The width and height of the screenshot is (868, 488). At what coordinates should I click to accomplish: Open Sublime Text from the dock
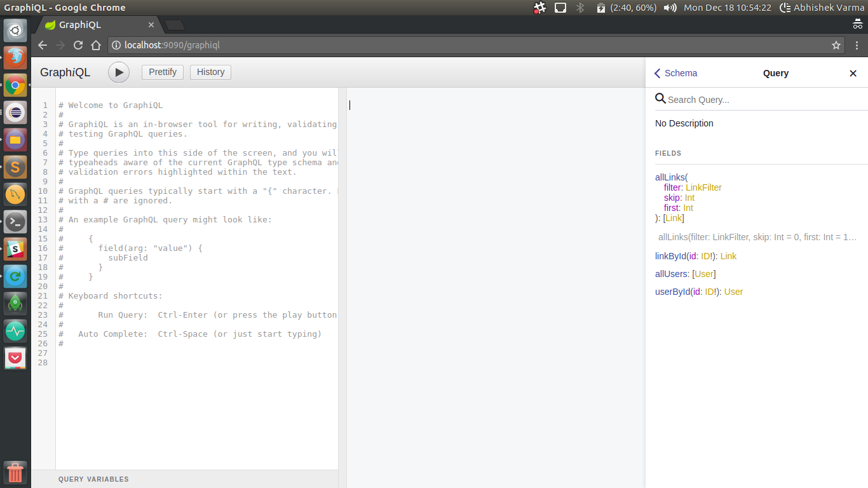[x=15, y=166]
